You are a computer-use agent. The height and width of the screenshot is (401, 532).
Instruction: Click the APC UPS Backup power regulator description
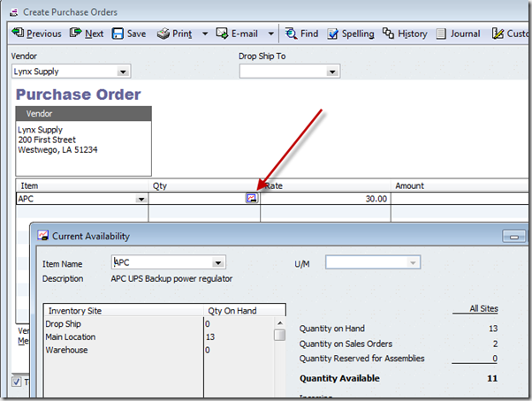click(x=171, y=278)
